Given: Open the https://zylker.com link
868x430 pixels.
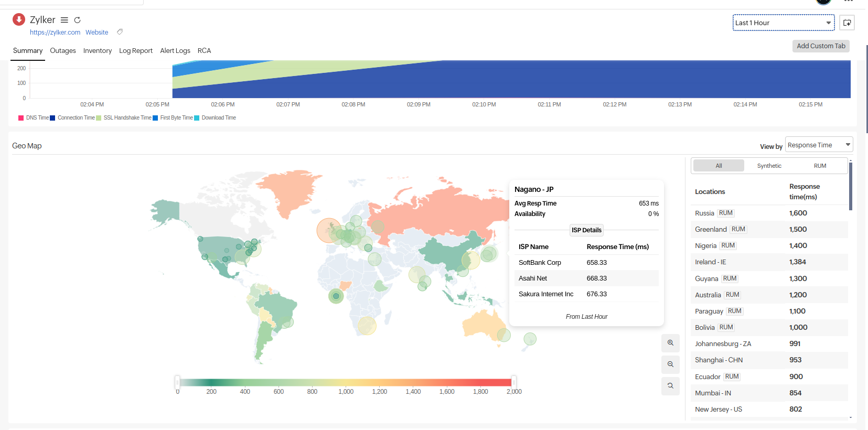Looking at the screenshot, I should (55, 33).
